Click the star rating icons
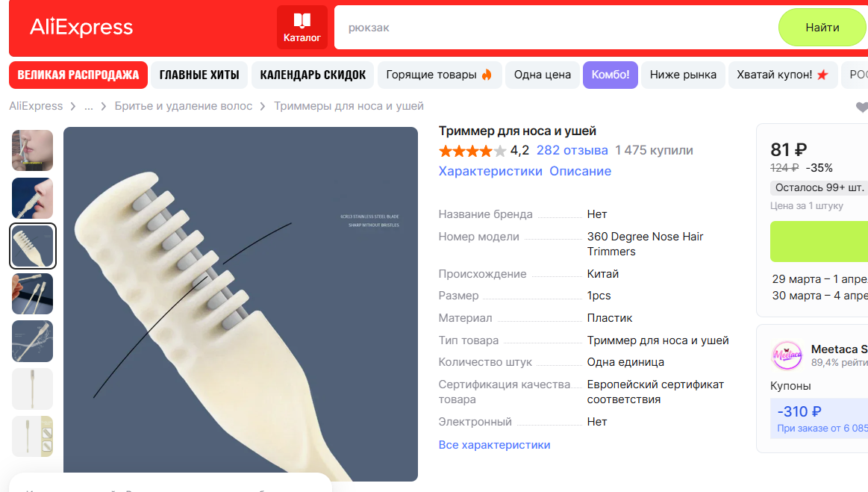Screen dimensions: 868x492 [472, 151]
